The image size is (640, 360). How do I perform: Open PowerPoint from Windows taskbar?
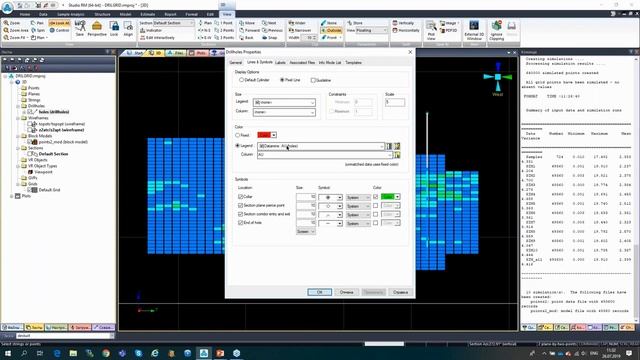(220, 353)
